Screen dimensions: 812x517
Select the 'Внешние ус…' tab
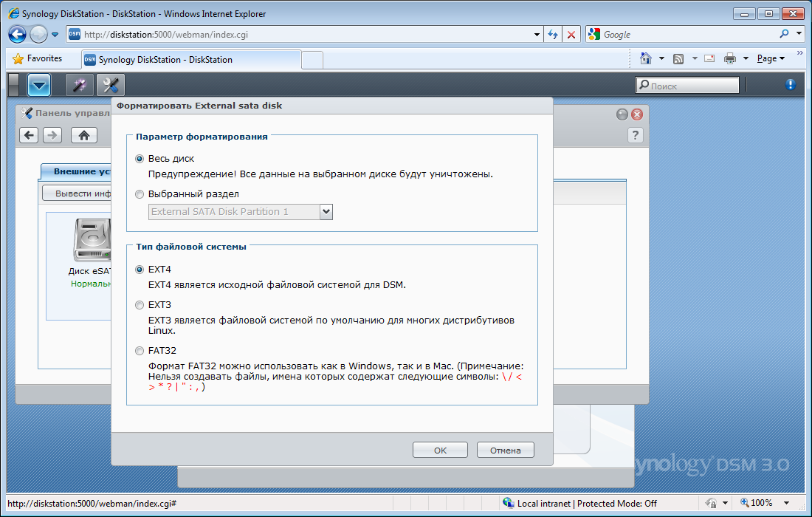[76, 171]
